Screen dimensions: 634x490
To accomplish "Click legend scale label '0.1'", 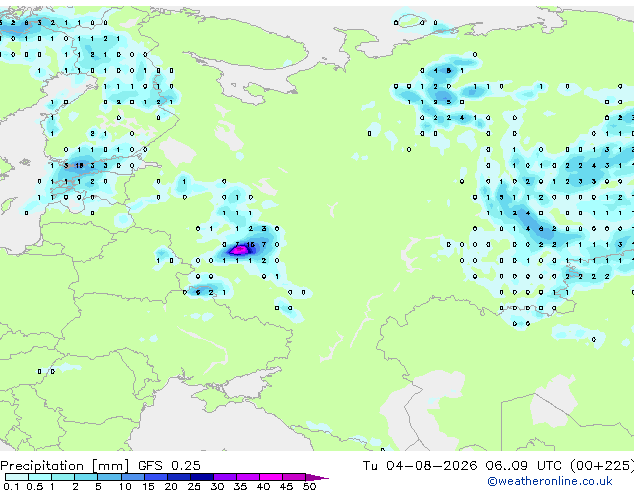I will click(11, 486).
